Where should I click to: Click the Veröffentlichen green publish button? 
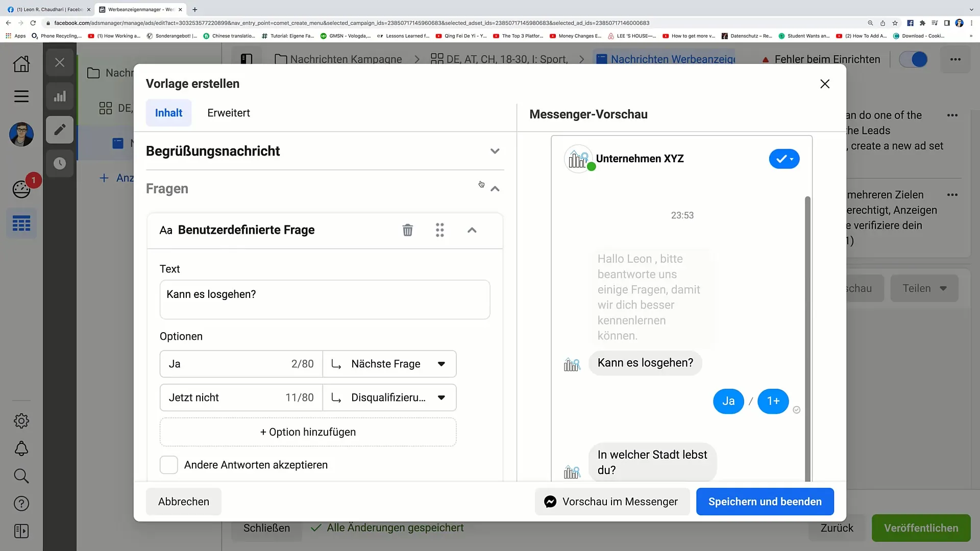(x=921, y=528)
